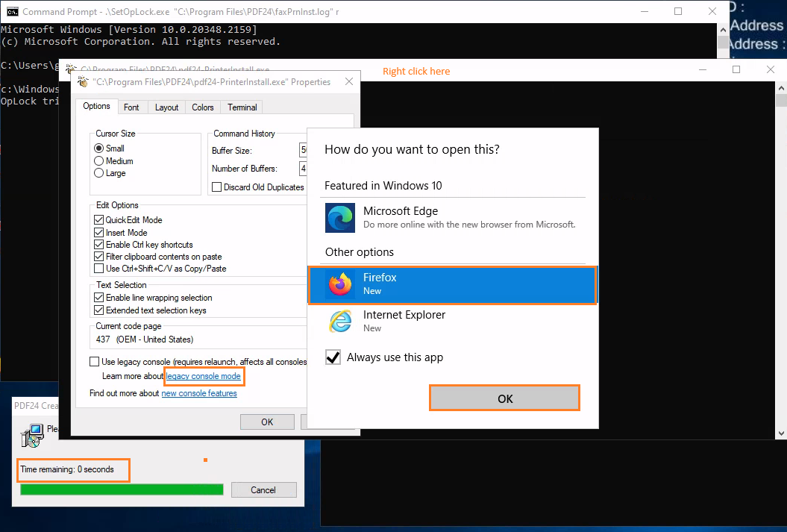
Task: Open the Layout tab
Action: [166, 107]
